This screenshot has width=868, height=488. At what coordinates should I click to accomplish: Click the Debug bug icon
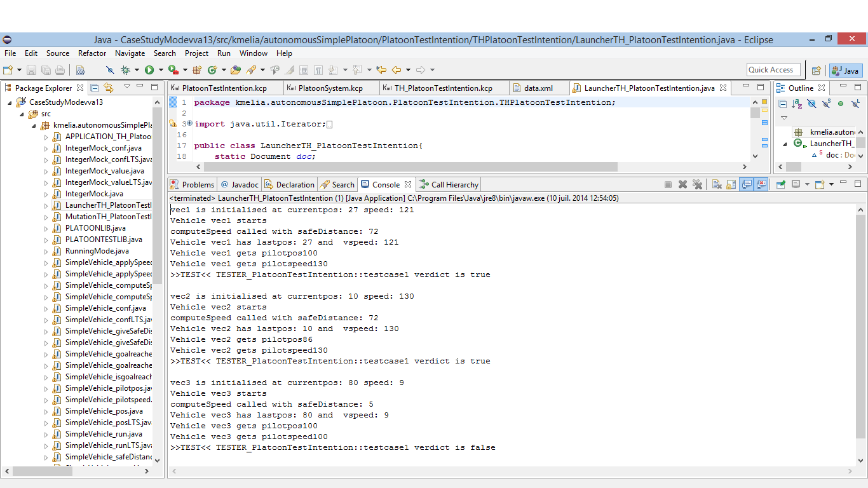pyautogui.click(x=126, y=70)
